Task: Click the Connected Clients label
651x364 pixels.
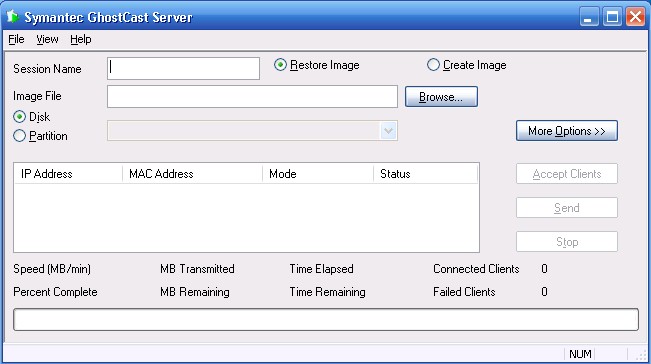Action: pos(476,269)
